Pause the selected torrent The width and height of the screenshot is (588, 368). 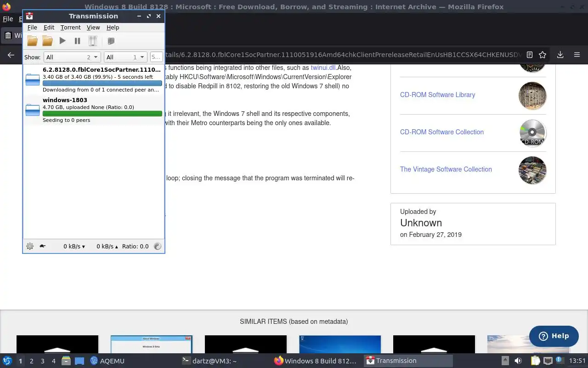point(77,41)
